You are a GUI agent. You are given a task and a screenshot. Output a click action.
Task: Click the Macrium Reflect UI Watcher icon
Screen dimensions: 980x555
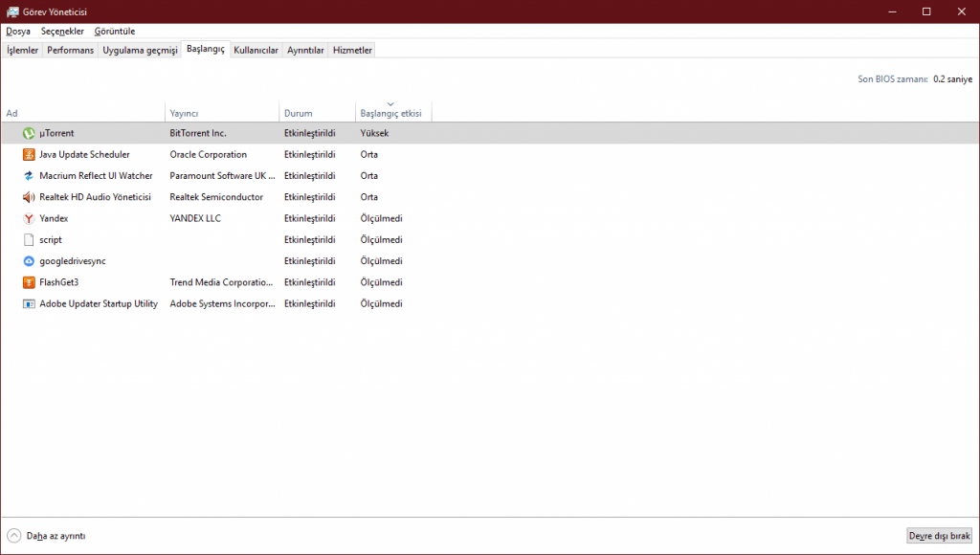pos(29,176)
